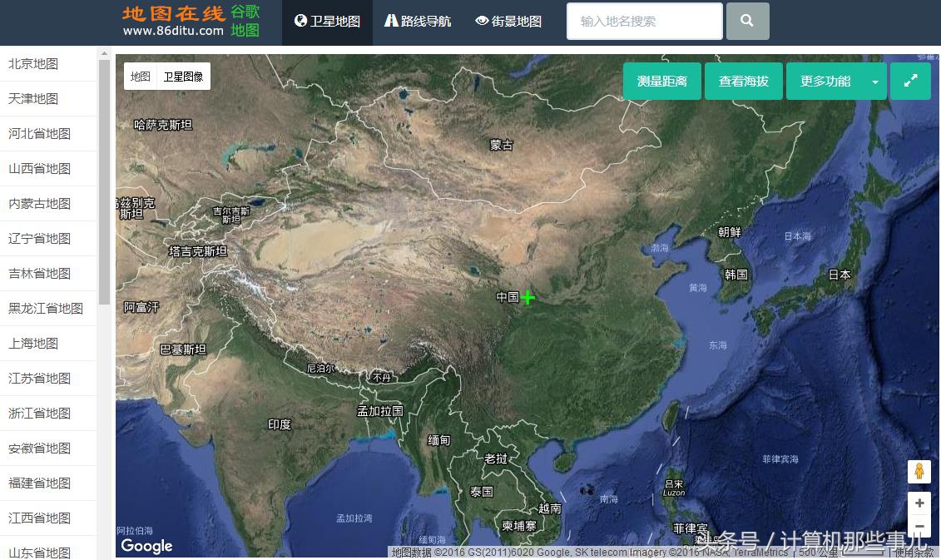Click inside the 输入地名搜索 search field
The height and width of the screenshot is (560, 941).
(x=643, y=21)
